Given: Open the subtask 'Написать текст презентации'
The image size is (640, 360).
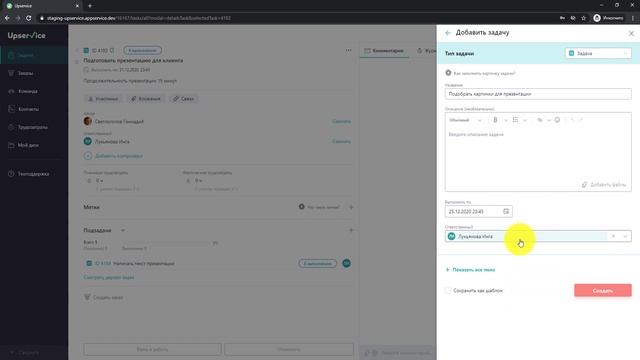Looking at the screenshot, I should (x=143, y=263).
